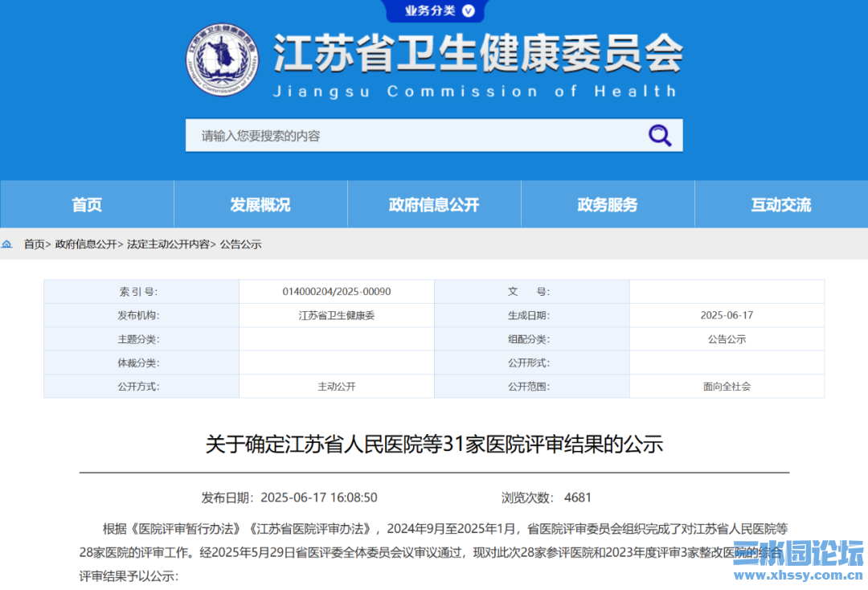The width and height of the screenshot is (868, 590).
Task: Click the 组配分类 label cell
Action: (531, 339)
